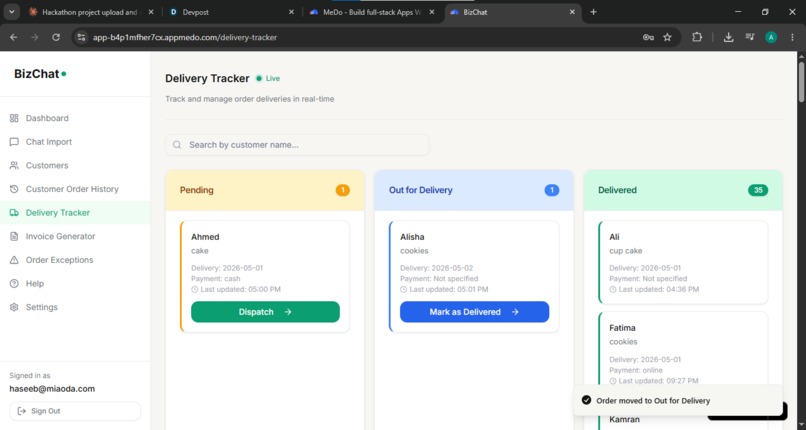Click the Customer Order History clock icon
The width and height of the screenshot is (806, 430).
tap(14, 189)
